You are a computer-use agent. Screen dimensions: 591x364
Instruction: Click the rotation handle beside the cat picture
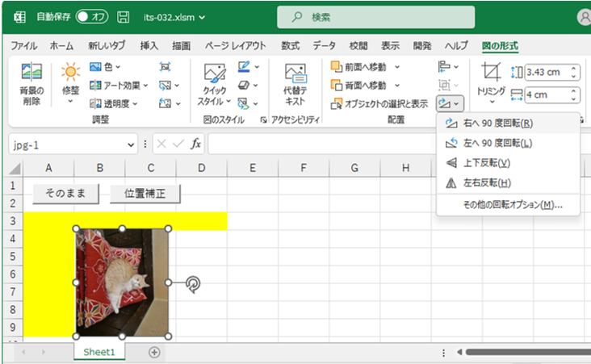tap(192, 283)
